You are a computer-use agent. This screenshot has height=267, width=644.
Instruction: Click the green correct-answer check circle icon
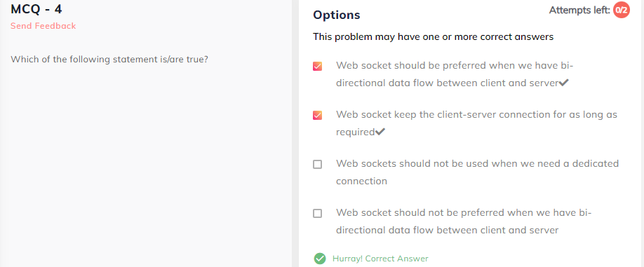tap(320, 259)
